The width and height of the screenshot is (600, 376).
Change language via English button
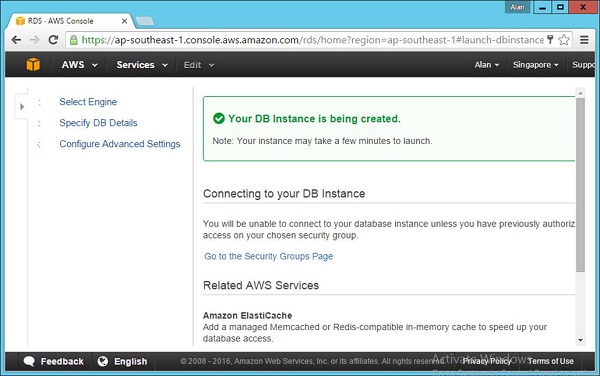(122, 361)
